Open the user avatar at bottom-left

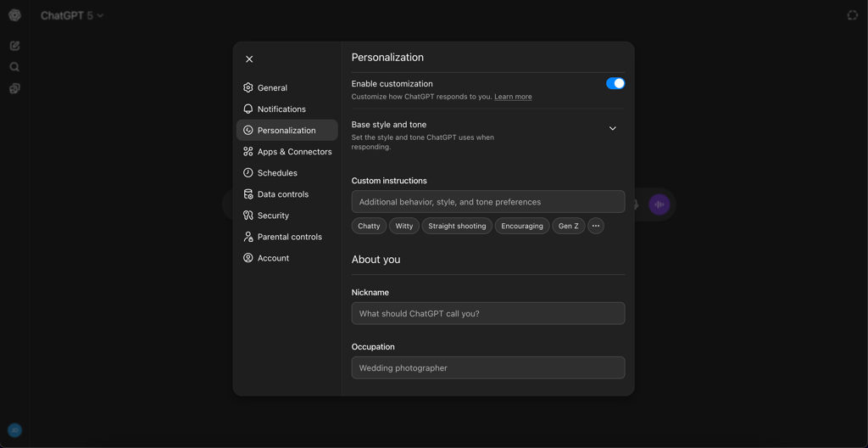[15, 429]
